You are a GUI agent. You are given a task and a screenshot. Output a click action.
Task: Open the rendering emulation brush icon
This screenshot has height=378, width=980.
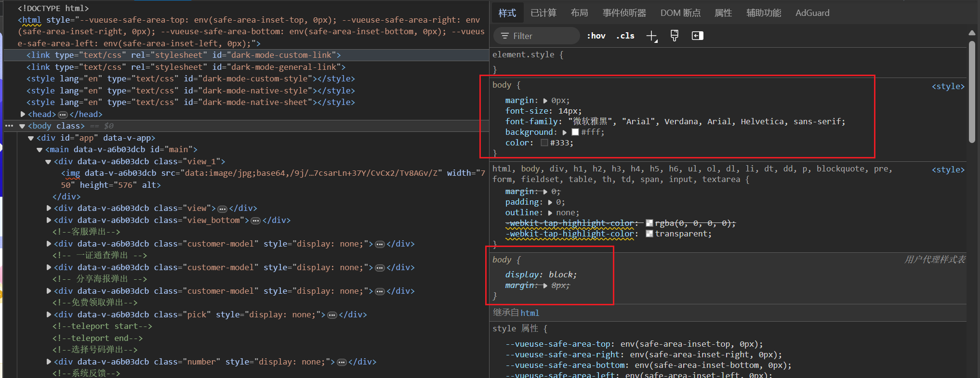[x=675, y=36]
